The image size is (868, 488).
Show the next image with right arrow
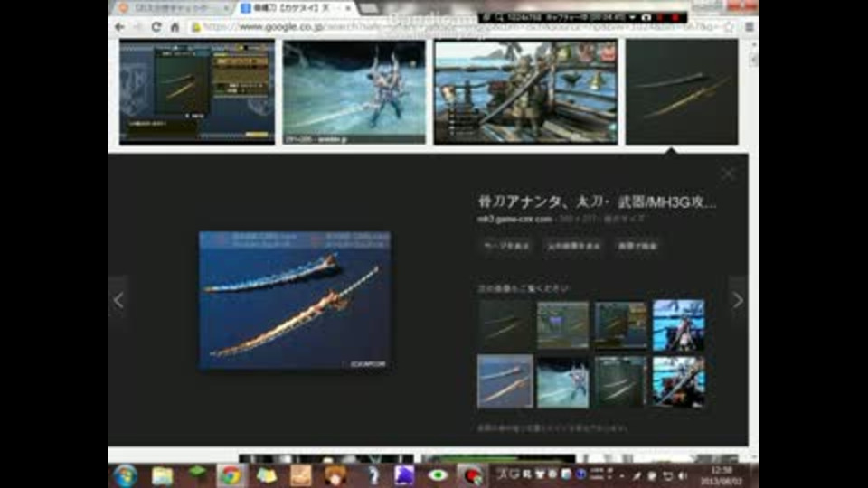tap(738, 300)
